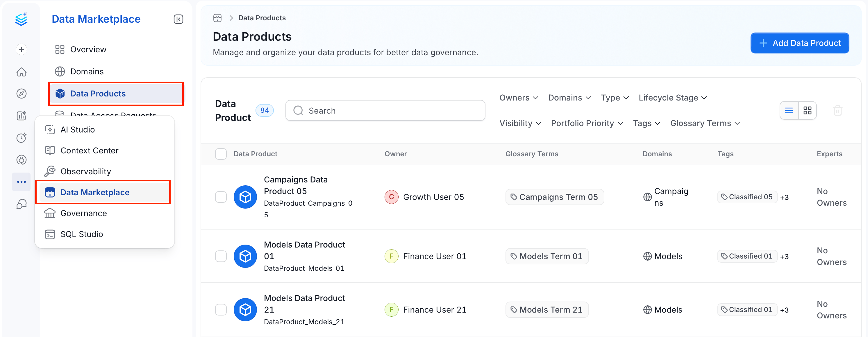Expand the Tags filter dropdown
Image resolution: width=868 pixels, height=337 pixels.
tap(646, 123)
